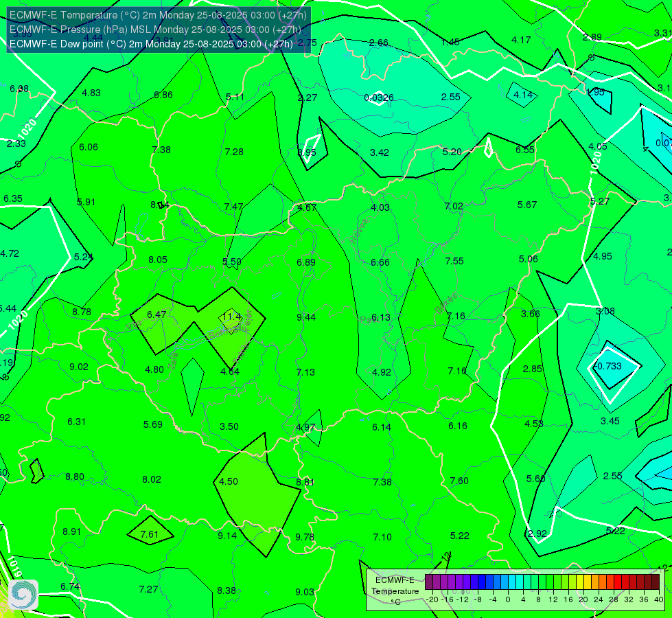Click the 9.78 value on the map
The image size is (672, 618).
(x=305, y=537)
